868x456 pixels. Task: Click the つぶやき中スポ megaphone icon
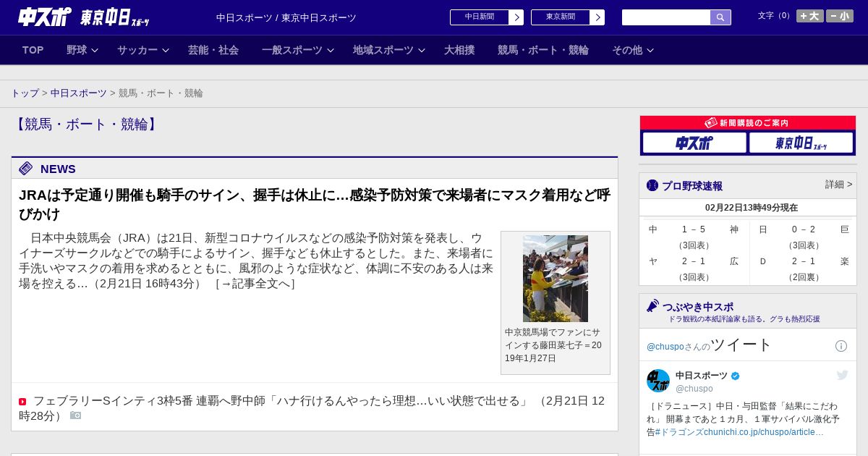pos(652,305)
